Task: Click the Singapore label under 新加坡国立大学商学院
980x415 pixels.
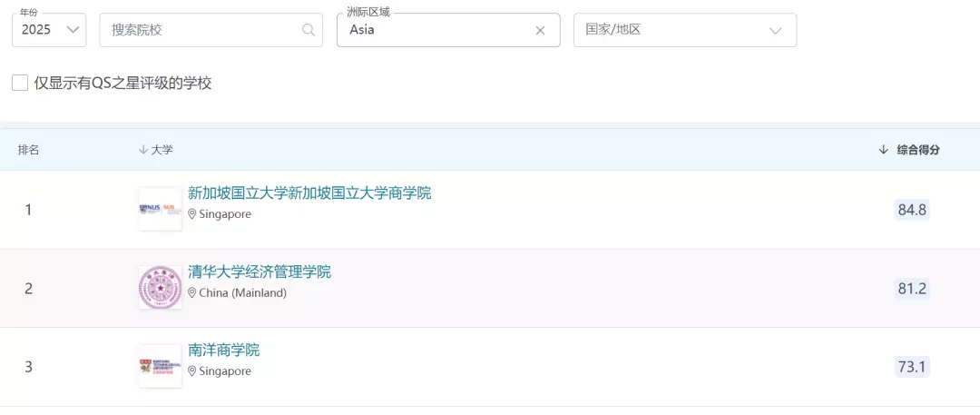Action: 225,214
